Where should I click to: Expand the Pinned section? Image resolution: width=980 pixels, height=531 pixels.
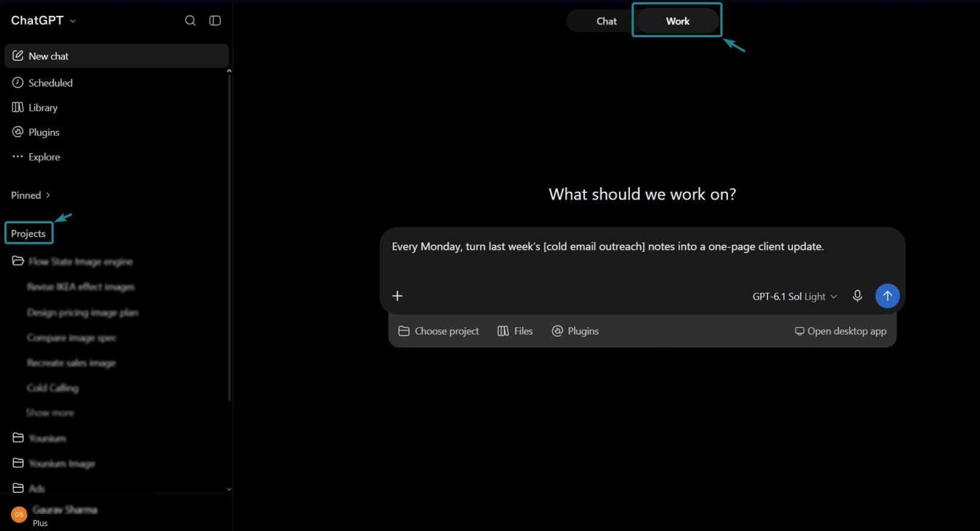coord(30,195)
